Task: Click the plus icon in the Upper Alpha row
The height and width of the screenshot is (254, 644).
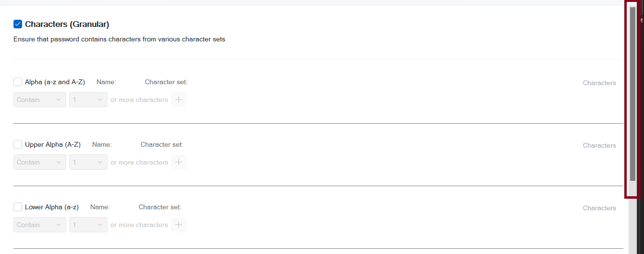Action: coord(179,162)
